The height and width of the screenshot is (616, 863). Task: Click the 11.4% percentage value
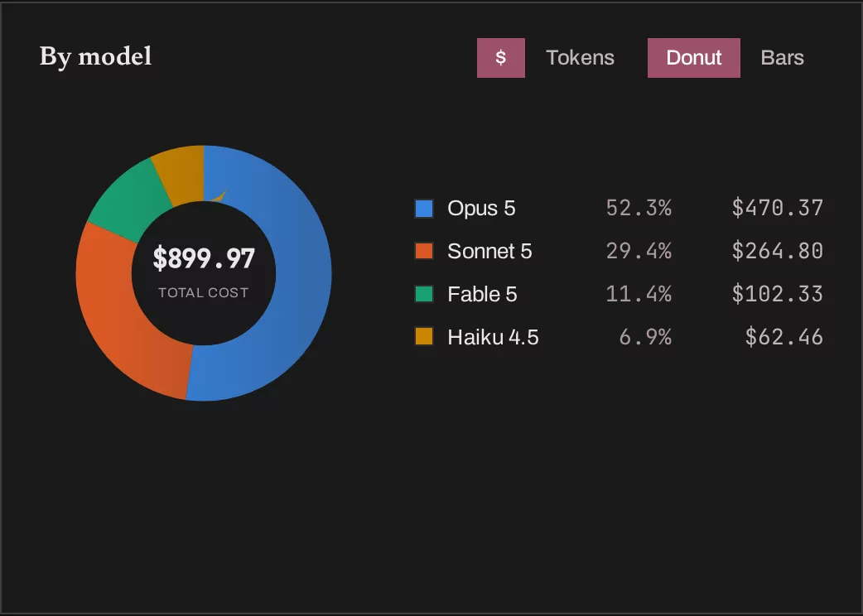[639, 294]
